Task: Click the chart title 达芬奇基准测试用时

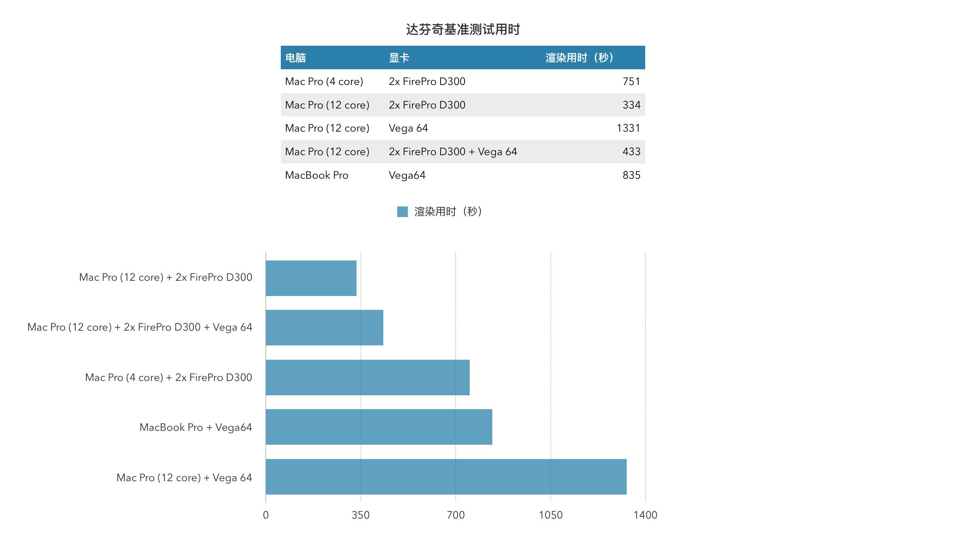Action: (463, 29)
